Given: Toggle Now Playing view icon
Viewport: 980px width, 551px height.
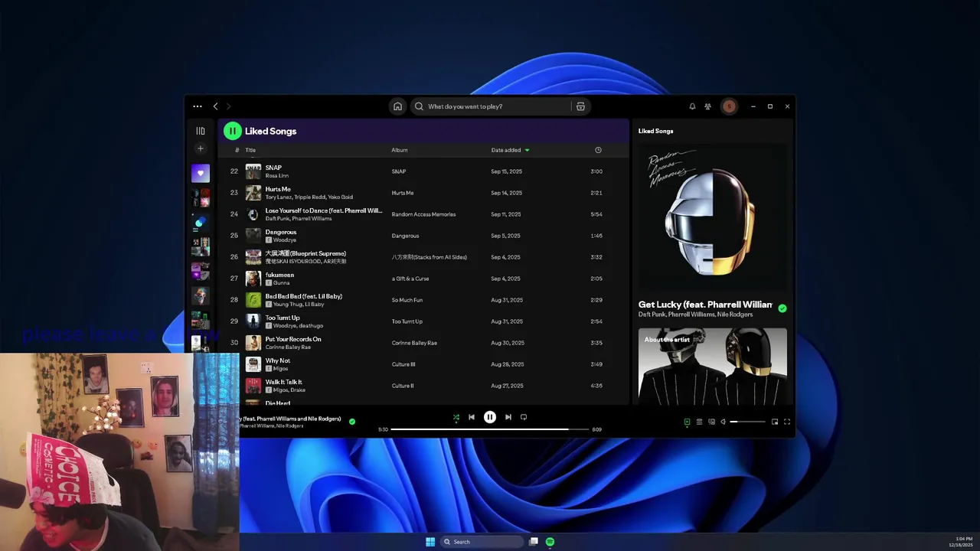Looking at the screenshot, I should pos(687,422).
